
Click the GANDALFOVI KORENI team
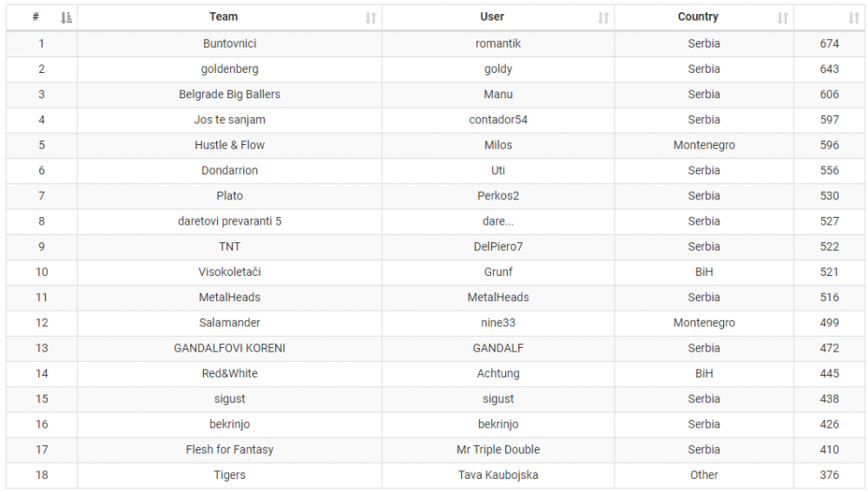pyautogui.click(x=230, y=348)
